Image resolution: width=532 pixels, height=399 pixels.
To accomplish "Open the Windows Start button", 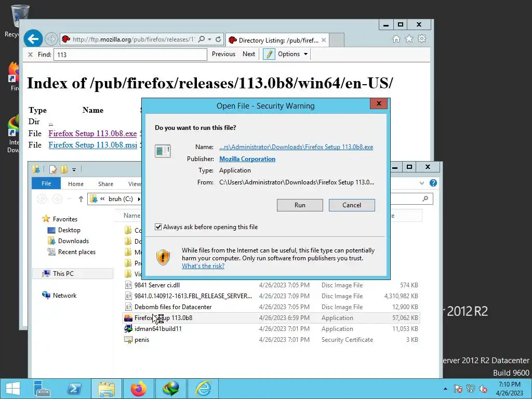I will (13, 389).
